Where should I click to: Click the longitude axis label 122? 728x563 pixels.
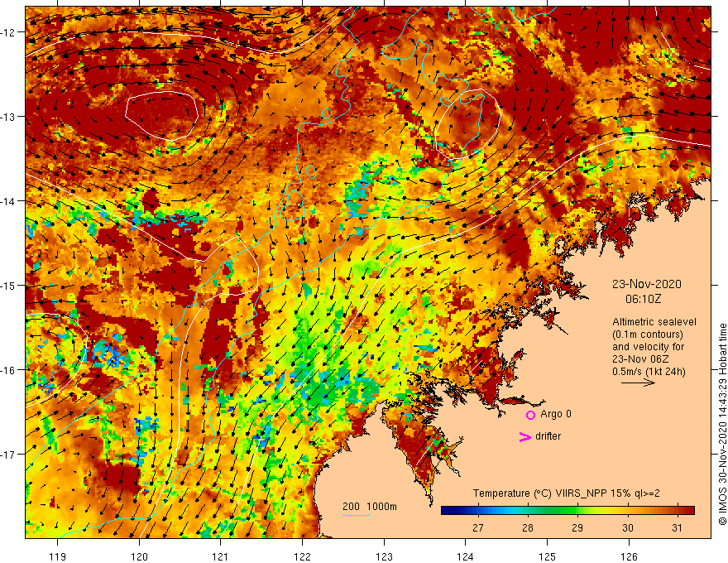pos(302,556)
